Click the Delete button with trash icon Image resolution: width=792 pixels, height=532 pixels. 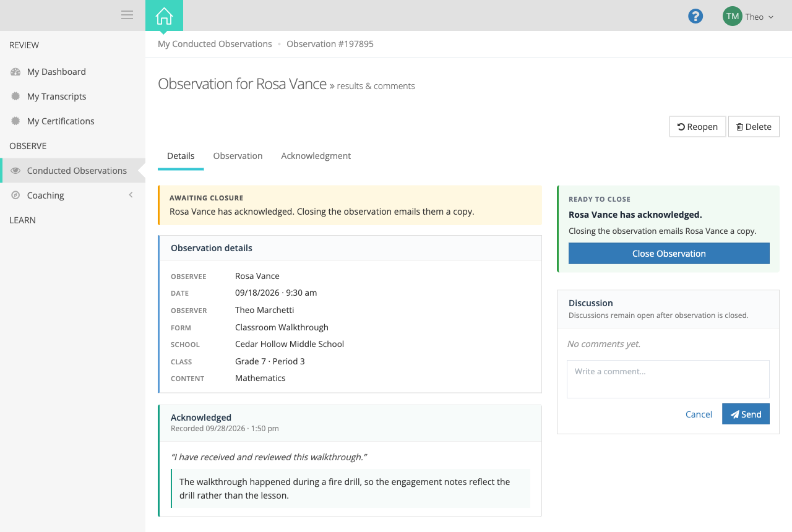754,127
